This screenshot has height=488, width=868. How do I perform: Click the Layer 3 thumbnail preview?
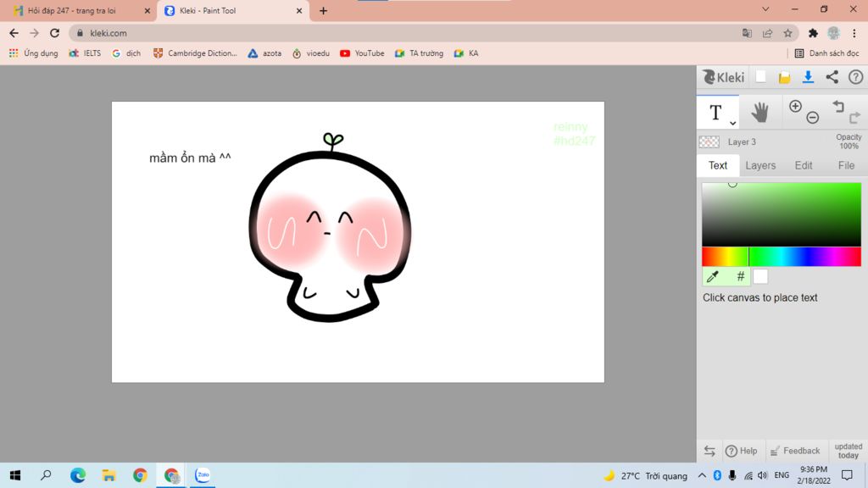(x=709, y=142)
